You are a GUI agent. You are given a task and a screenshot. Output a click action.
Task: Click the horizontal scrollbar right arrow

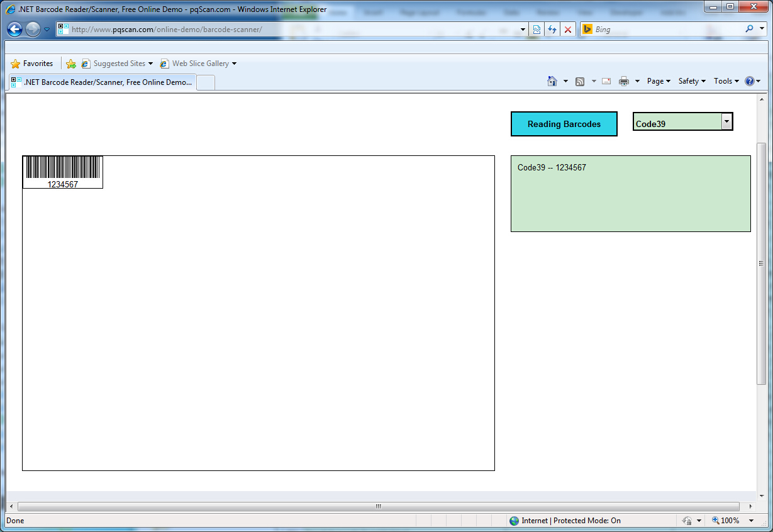[x=750, y=506]
